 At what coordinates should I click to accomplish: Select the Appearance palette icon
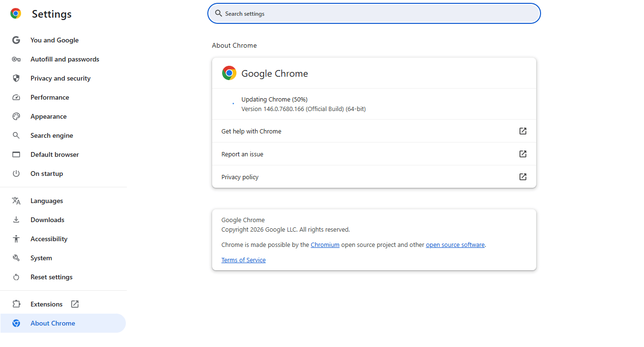pos(16,116)
